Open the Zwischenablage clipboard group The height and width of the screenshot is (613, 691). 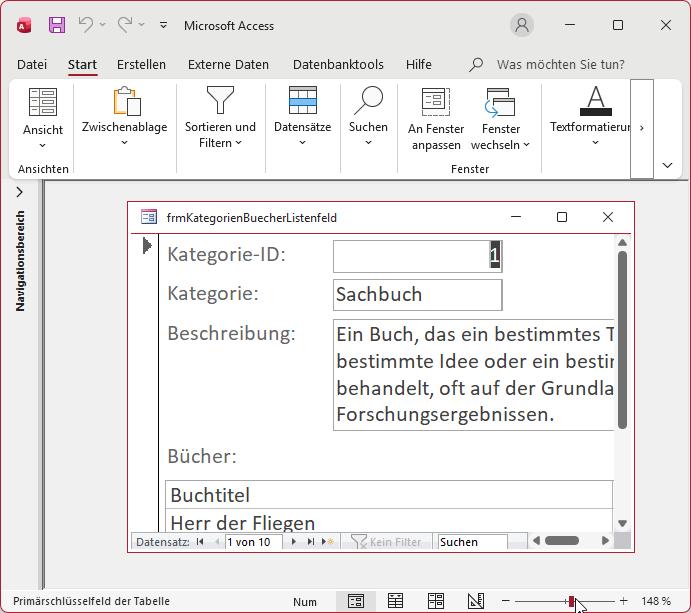(x=125, y=117)
